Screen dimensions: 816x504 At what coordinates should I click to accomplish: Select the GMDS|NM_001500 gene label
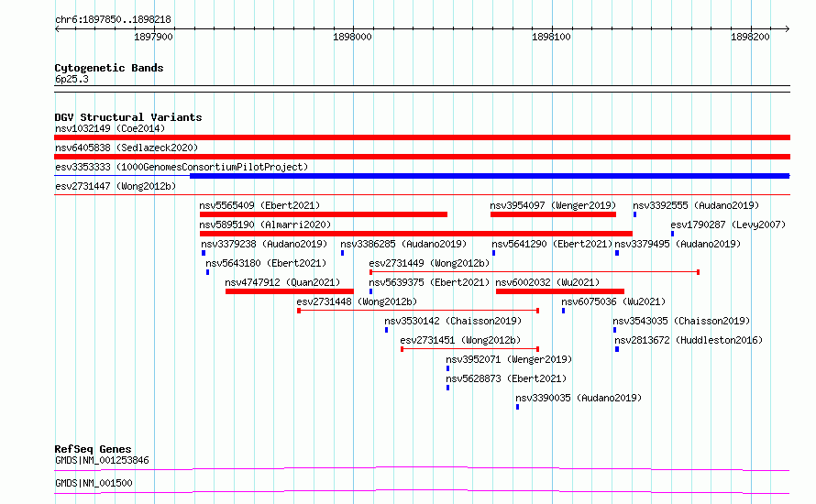[x=94, y=483]
